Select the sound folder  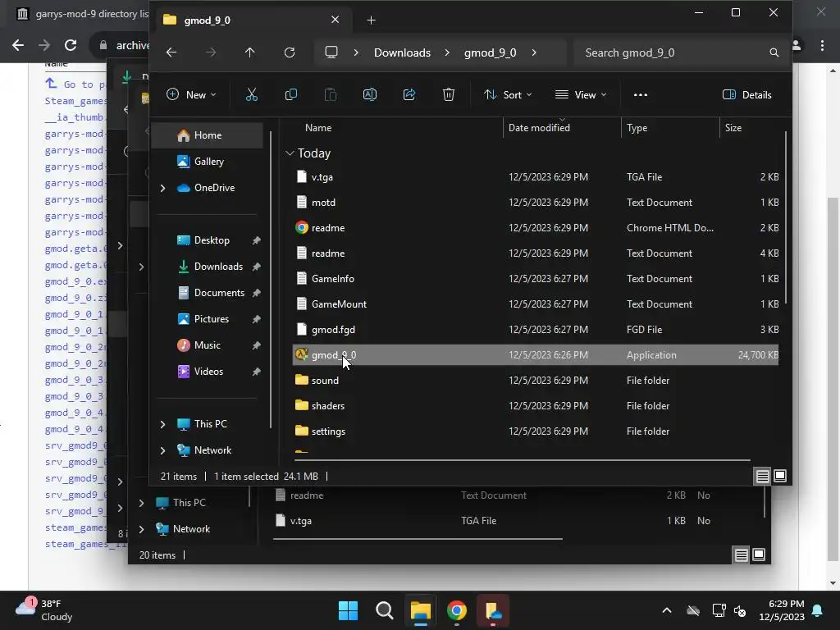[536, 381]
